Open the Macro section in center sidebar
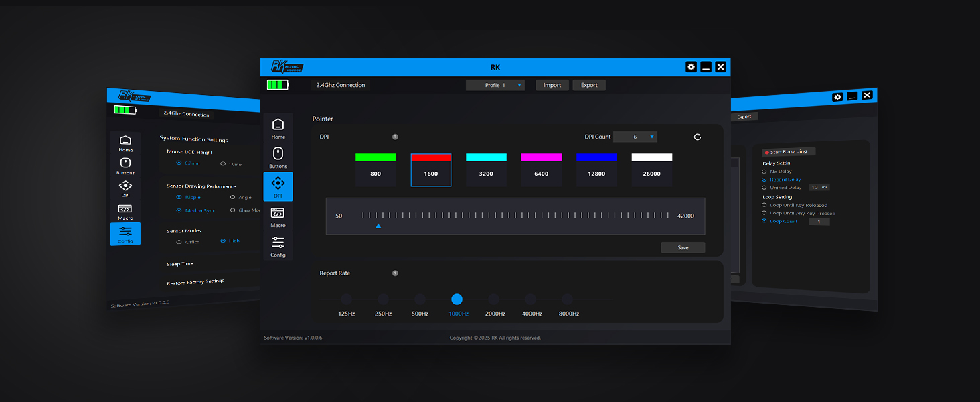980x402 pixels. click(x=278, y=216)
